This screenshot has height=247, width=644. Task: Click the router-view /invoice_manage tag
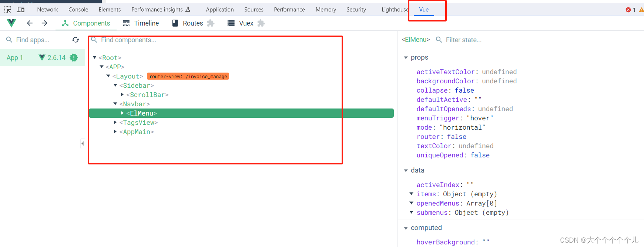pyautogui.click(x=188, y=76)
